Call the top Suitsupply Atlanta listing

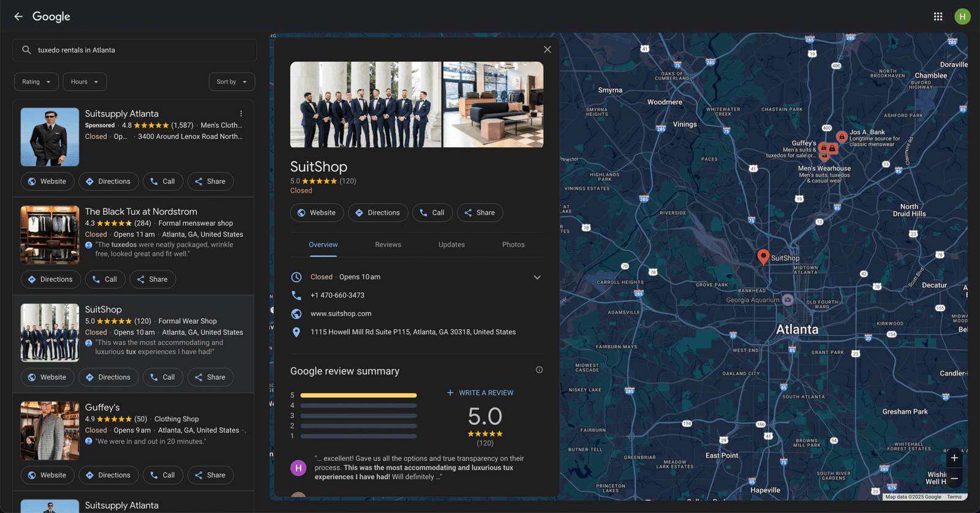(x=163, y=181)
